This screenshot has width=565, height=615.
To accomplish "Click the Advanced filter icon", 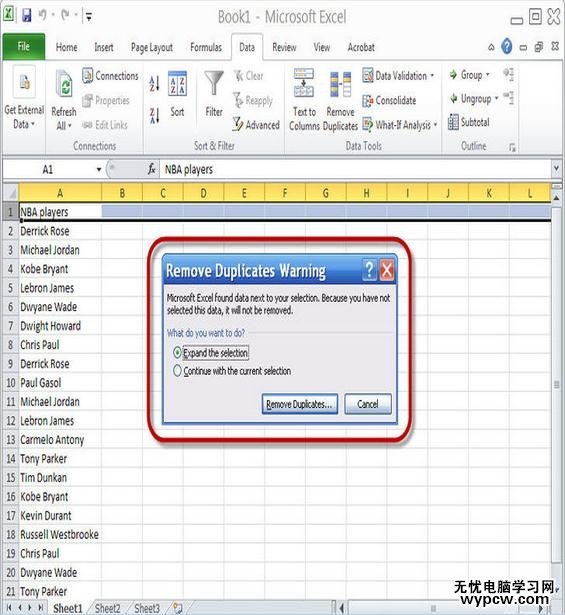I will [x=238, y=124].
